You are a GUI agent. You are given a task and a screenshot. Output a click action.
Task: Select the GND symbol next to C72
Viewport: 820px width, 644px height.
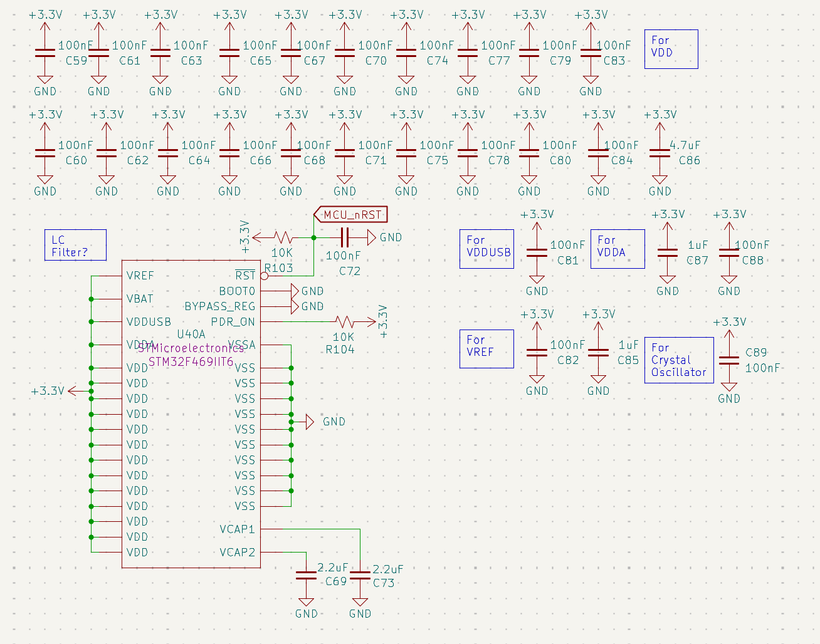coord(384,237)
